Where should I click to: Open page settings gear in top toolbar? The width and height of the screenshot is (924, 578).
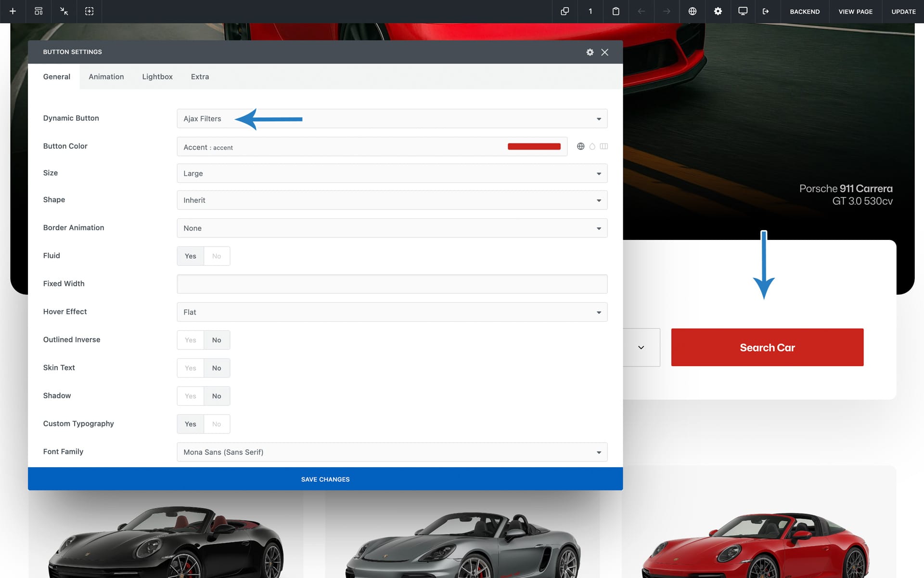click(x=718, y=11)
